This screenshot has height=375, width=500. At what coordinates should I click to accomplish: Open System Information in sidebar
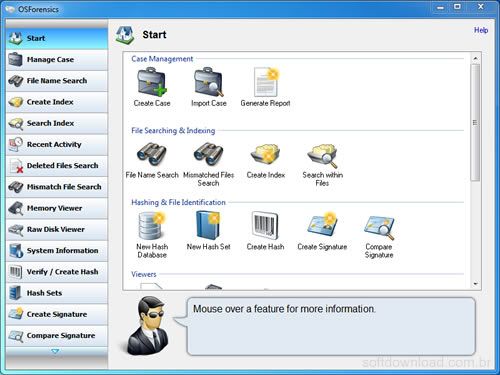click(x=57, y=251)
